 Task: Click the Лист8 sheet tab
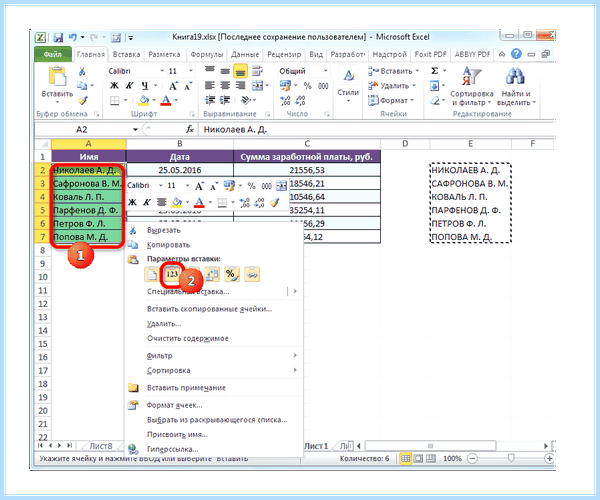pyautogui.click(x=101, y=446)
